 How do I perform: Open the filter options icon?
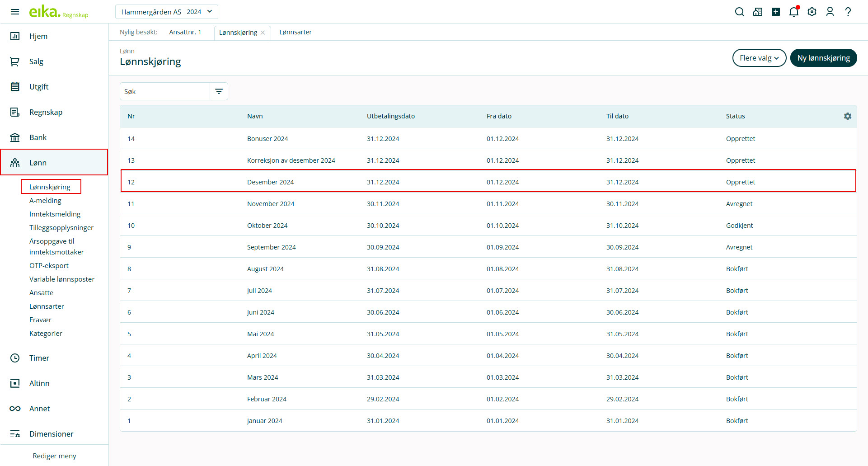coord(219,91)
